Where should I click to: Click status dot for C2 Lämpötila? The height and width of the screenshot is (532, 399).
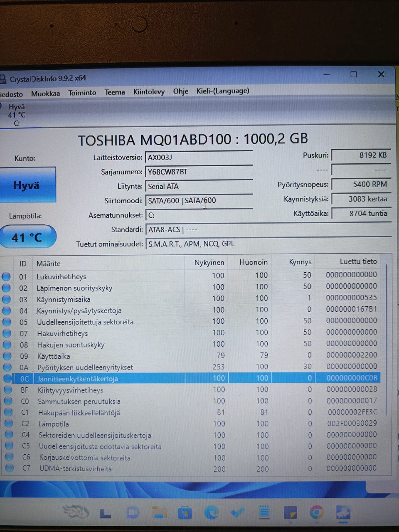tap(9, 424)
